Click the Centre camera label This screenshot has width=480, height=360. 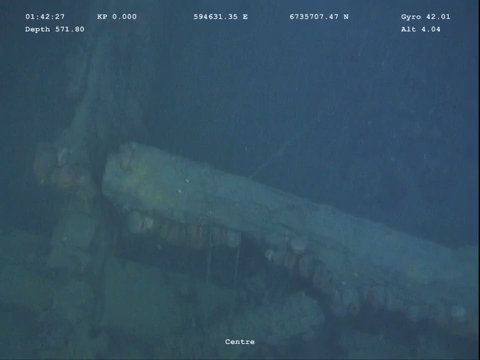(240, 342)
